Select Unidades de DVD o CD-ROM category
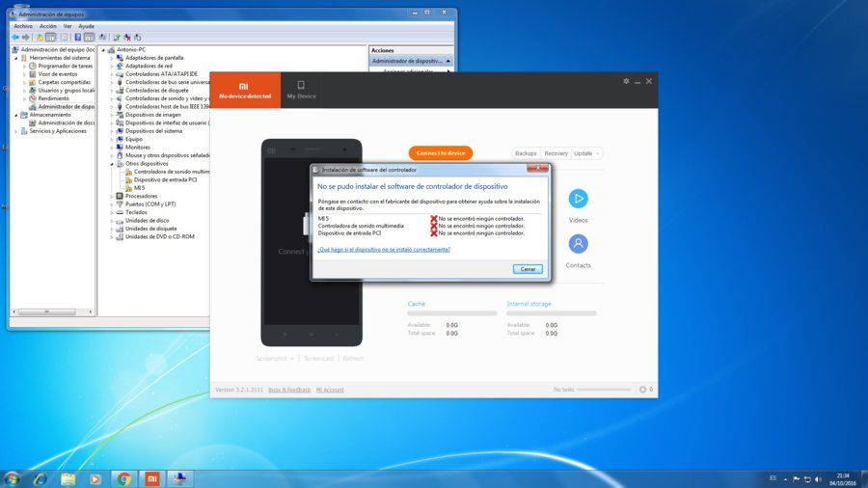Image resolution: width=868 pixels, height=488 pixels. click(x=155, y=237)
